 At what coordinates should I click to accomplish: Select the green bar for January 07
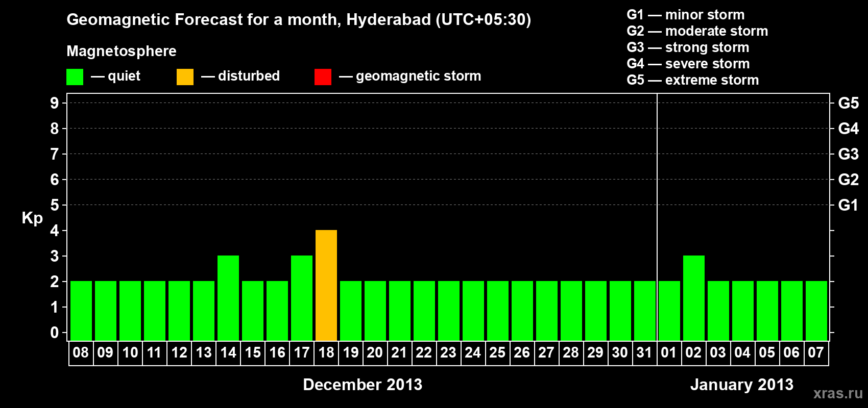816,311
